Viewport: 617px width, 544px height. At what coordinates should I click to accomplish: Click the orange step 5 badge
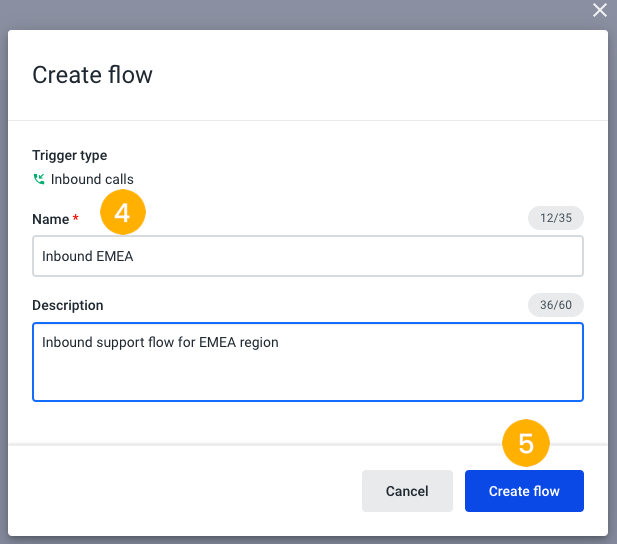(x=526, y=443)
